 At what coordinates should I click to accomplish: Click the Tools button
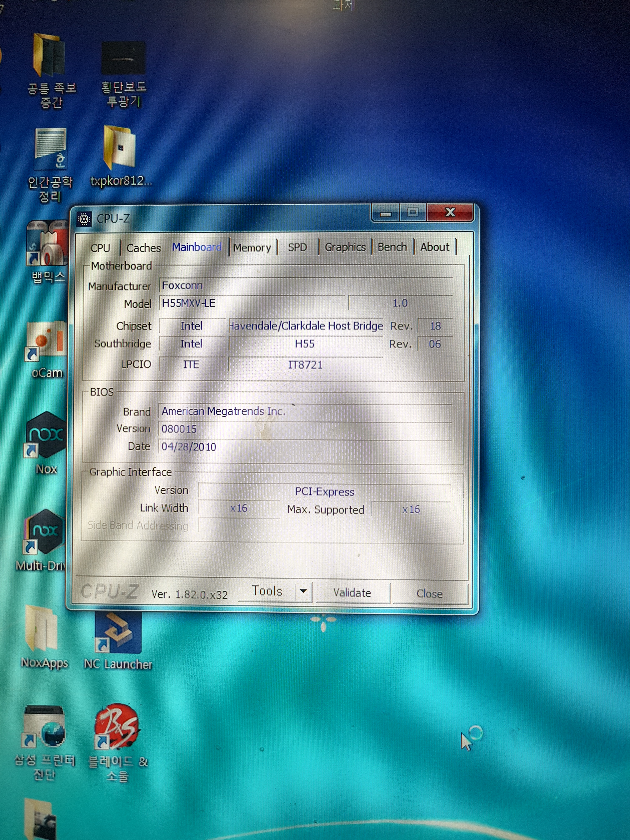(x=267, y=591)
